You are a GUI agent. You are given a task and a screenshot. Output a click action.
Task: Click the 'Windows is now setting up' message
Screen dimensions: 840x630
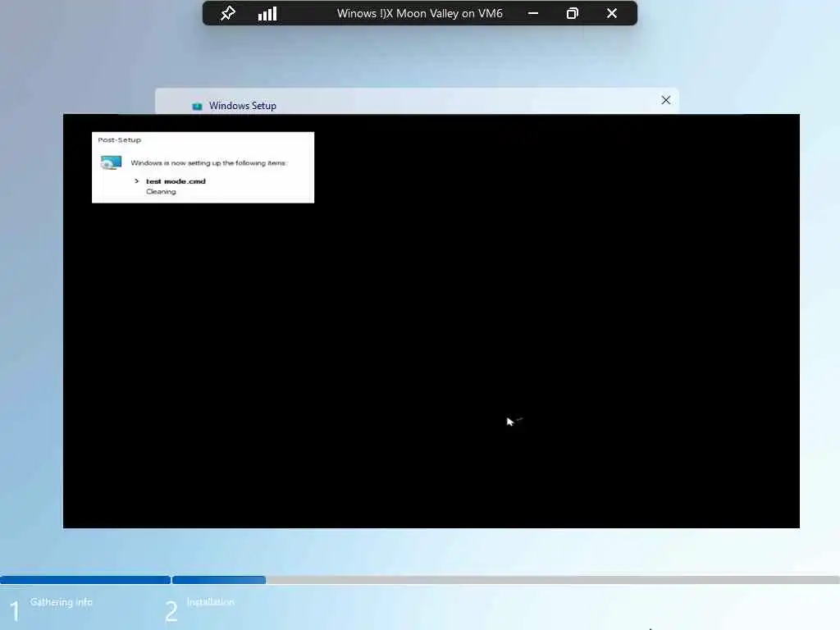[209, 163]
